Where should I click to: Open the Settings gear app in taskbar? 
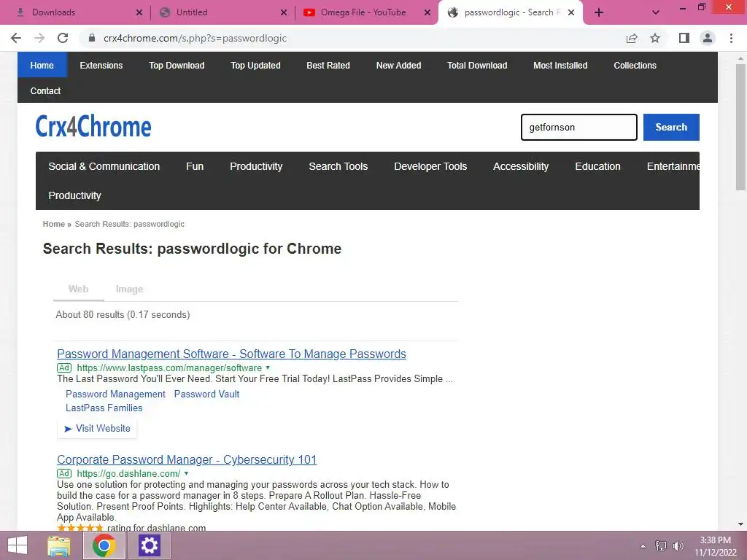[149, 545]
